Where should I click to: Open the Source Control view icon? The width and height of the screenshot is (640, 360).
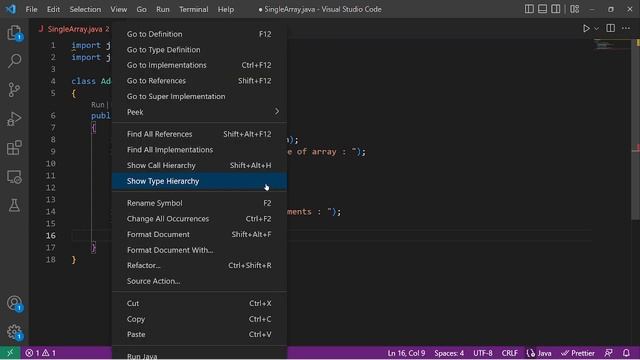click(14, 89)
